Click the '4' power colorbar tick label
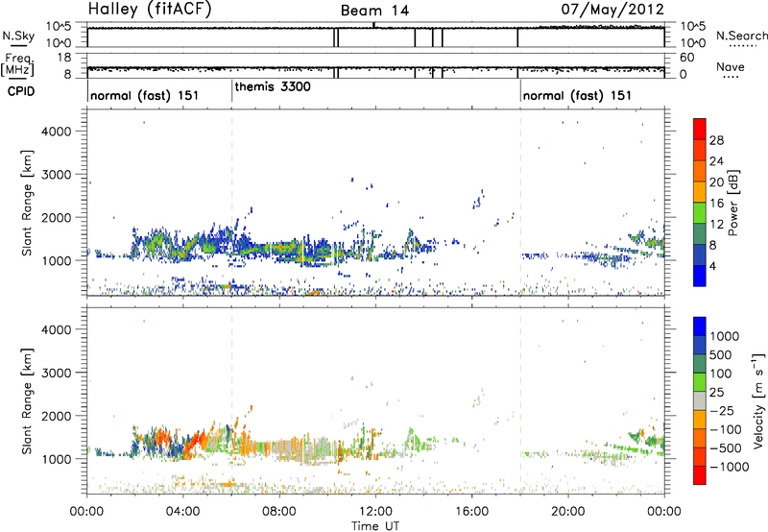Image resolution: width=768 pixels, height=532 pixels. 712,266
